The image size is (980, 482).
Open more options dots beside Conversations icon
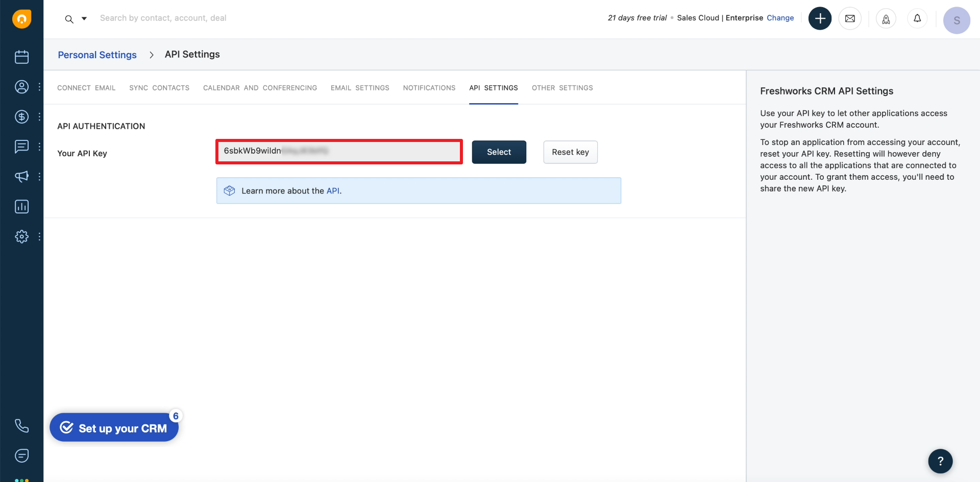tap(39, 147)
